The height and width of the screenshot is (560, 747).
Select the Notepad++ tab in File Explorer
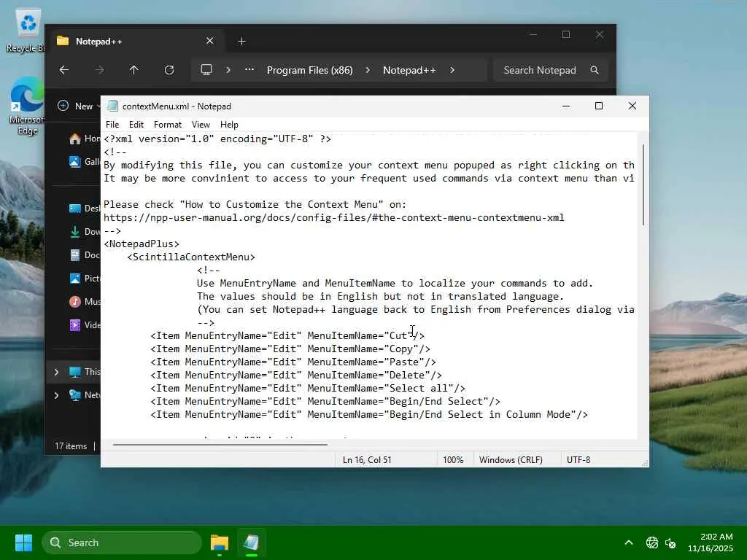click(x=135, y=42)
